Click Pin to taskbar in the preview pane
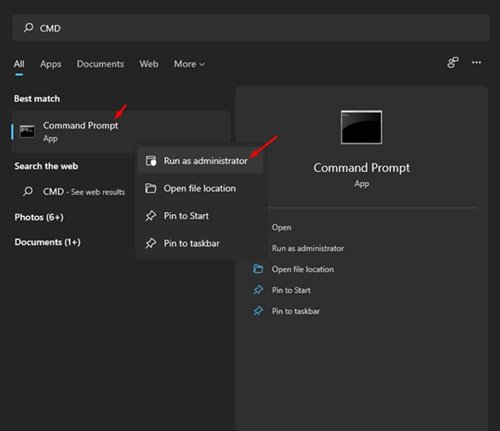This screenshot has width=500, height=431. 296,311
